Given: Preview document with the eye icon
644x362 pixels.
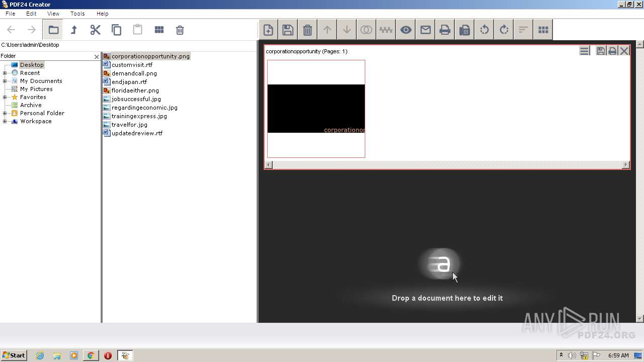Looking at the screenshot, I should point(406,30).
